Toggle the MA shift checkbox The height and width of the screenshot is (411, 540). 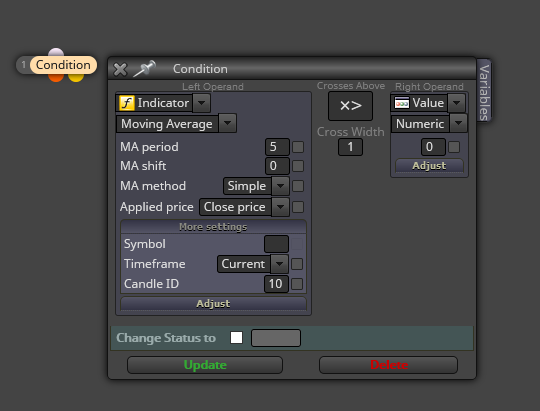click(298, 166)
